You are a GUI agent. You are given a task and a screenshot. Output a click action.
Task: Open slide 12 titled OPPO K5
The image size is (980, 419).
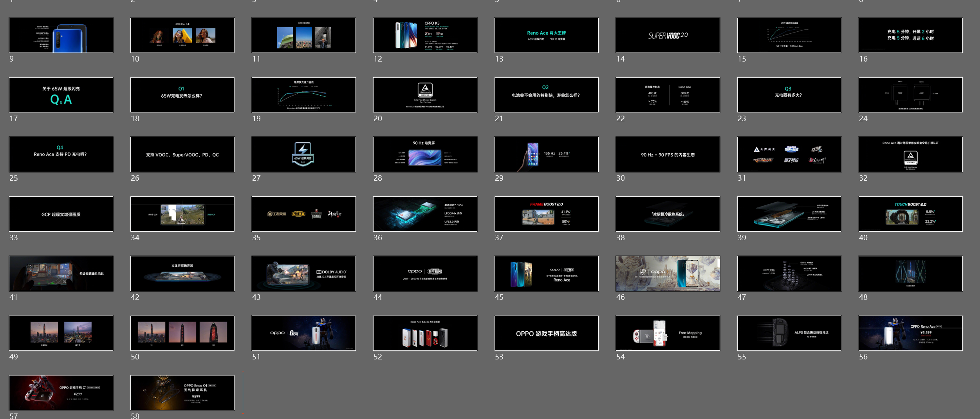pyautogui.click(x=425, y=35)
